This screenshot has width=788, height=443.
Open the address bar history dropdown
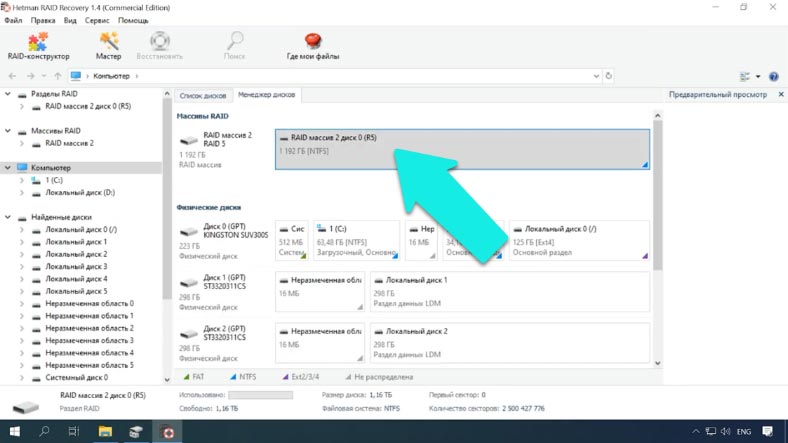(596, 76)
